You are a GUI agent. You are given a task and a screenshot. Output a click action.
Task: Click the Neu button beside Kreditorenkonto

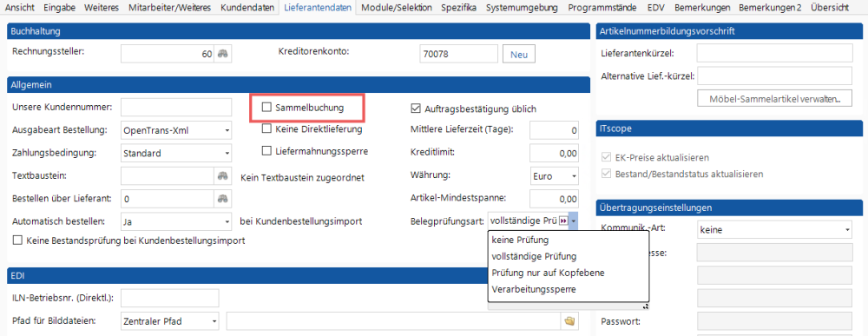[x=519, y=54]
